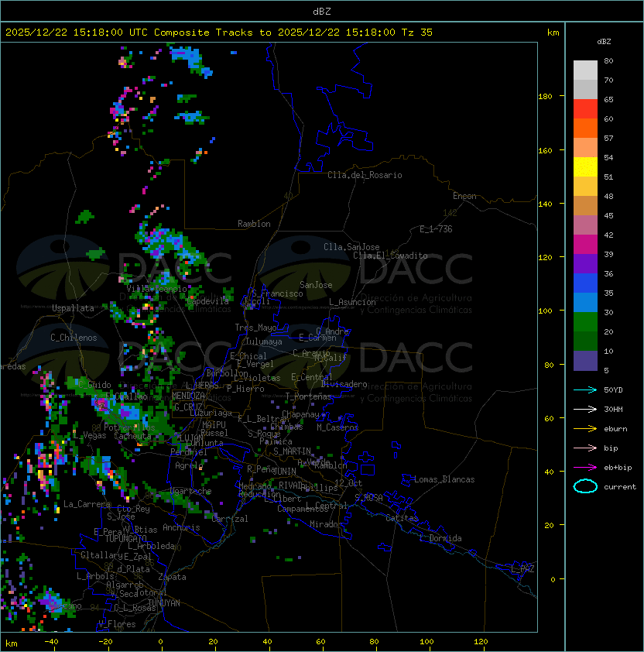This screenshot has width=644, height=652.
Task: Click the -40 km horizontal axis tick
Action: point(51,642)
